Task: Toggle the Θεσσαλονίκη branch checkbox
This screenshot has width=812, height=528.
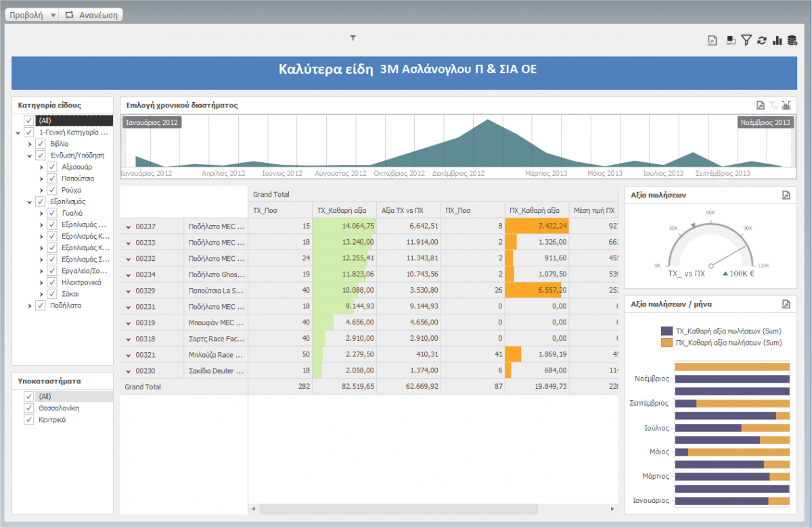Action: (x=28, y=408)
